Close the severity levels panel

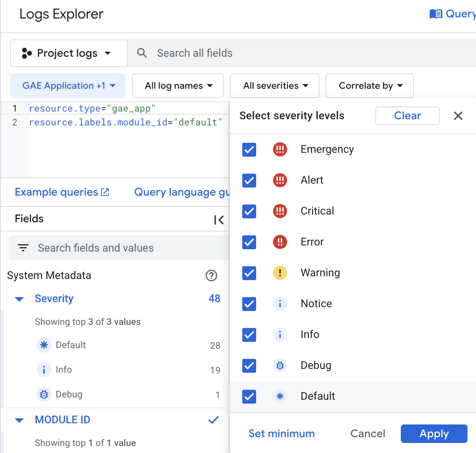(458, 116)
